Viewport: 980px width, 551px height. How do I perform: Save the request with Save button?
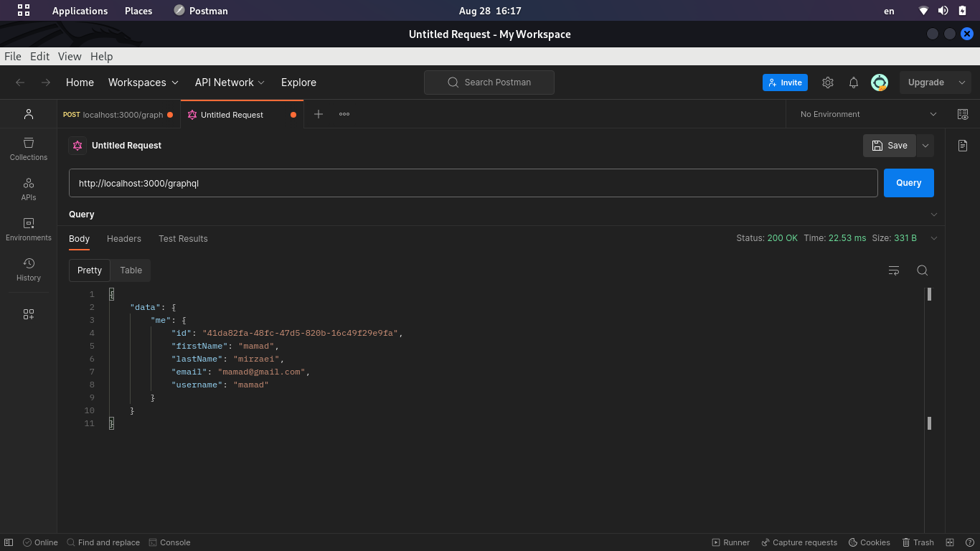tap(890, 146)
